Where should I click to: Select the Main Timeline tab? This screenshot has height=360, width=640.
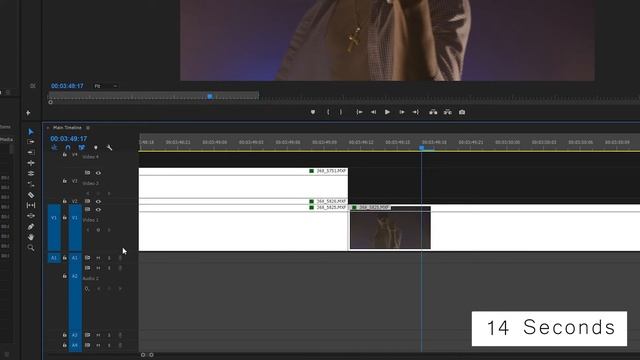click(x=67, y=128)
